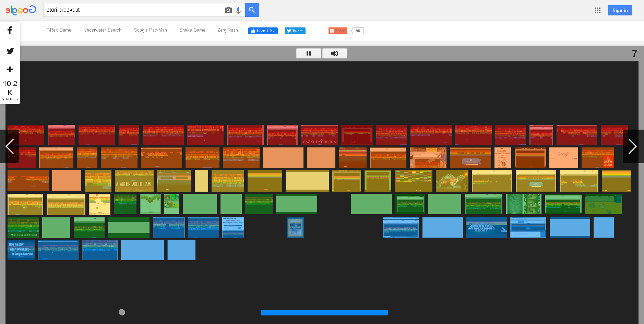Click the 'BREAKOUT BOOST' blue brick

(487, 227)
